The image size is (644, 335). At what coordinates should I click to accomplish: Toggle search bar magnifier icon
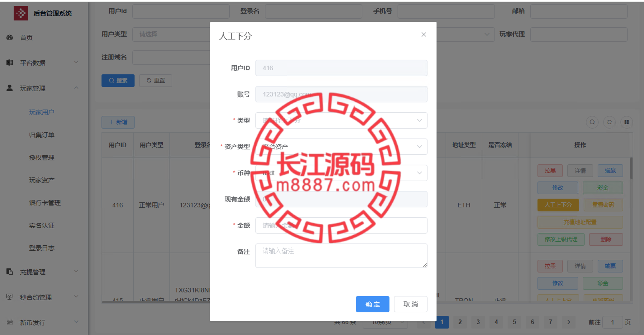592,122
